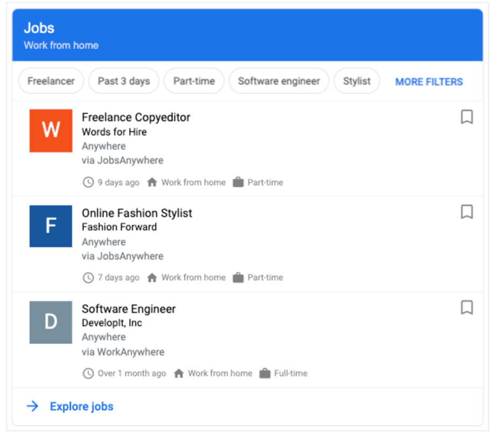The width and height of the screenshot is (504, 445).
Task: Toggle bookmark on Software Engineer listing
Action: point(466,308)
